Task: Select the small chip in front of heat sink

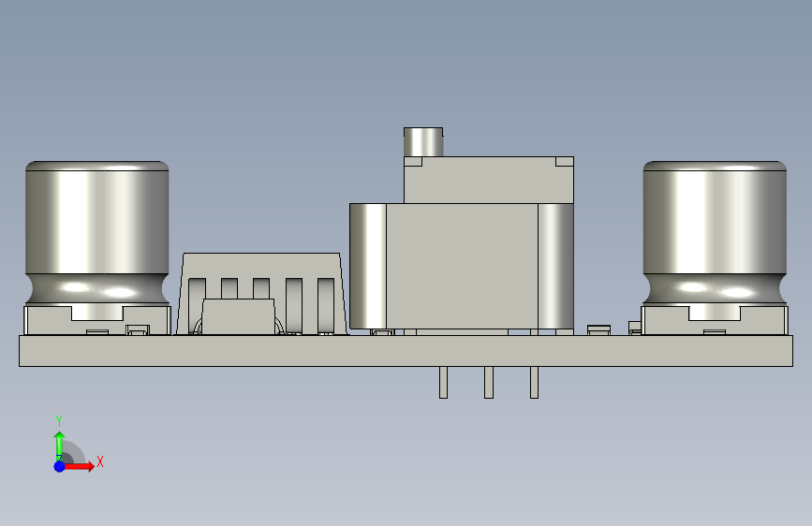Action: pos(238,316)
